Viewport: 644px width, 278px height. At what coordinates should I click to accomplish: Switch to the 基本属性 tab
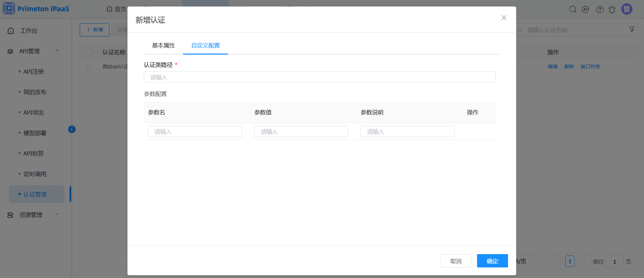click(x=164, y=46)
